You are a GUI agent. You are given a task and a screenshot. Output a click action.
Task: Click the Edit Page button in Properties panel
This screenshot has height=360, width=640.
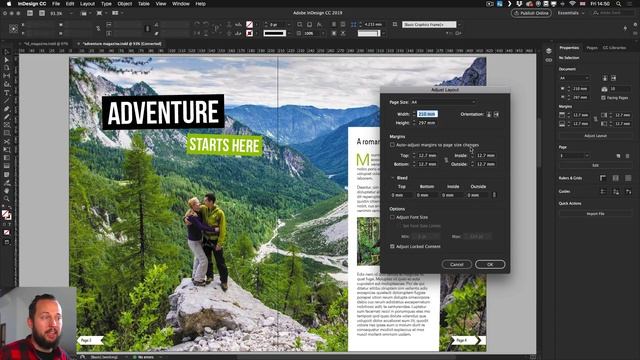(x=596, y=165)
